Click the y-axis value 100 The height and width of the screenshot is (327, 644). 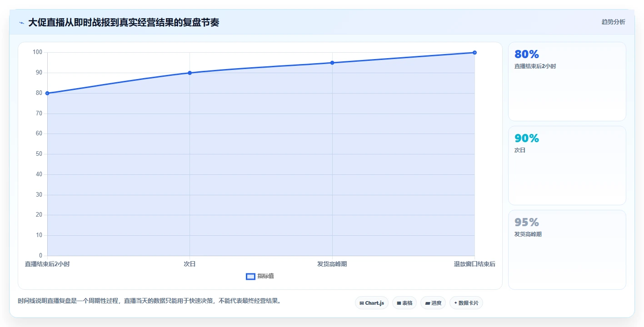tap(38, 52)
